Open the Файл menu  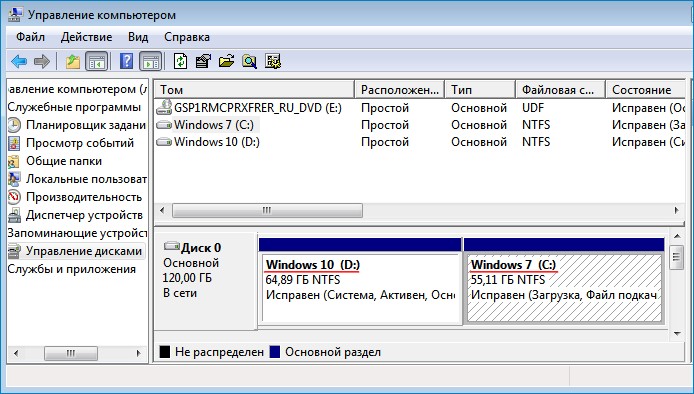click(x=31, y=37)
